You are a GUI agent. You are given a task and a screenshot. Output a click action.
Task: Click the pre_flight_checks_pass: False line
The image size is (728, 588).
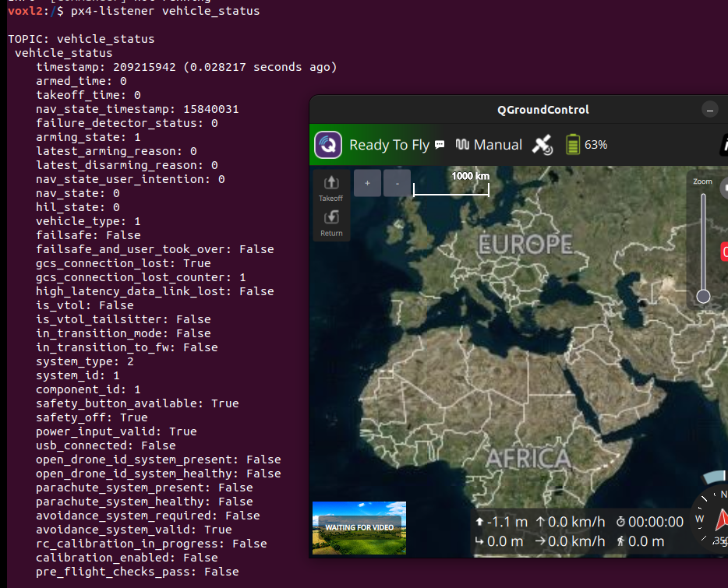137,572
